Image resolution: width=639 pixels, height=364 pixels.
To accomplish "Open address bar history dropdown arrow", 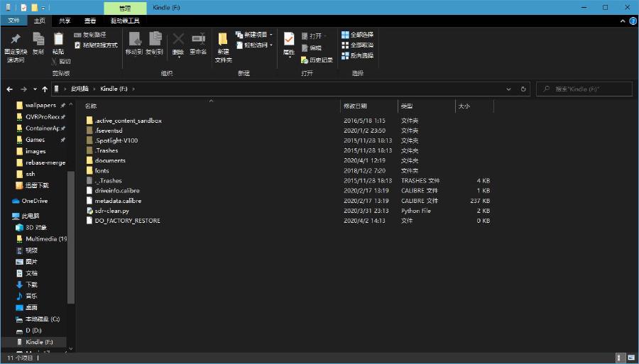I will tap(508, 89).
